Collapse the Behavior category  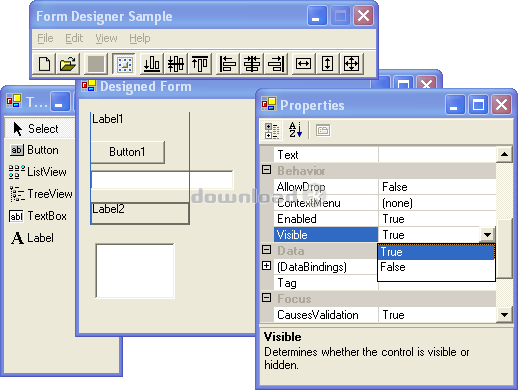coord(266,170)
